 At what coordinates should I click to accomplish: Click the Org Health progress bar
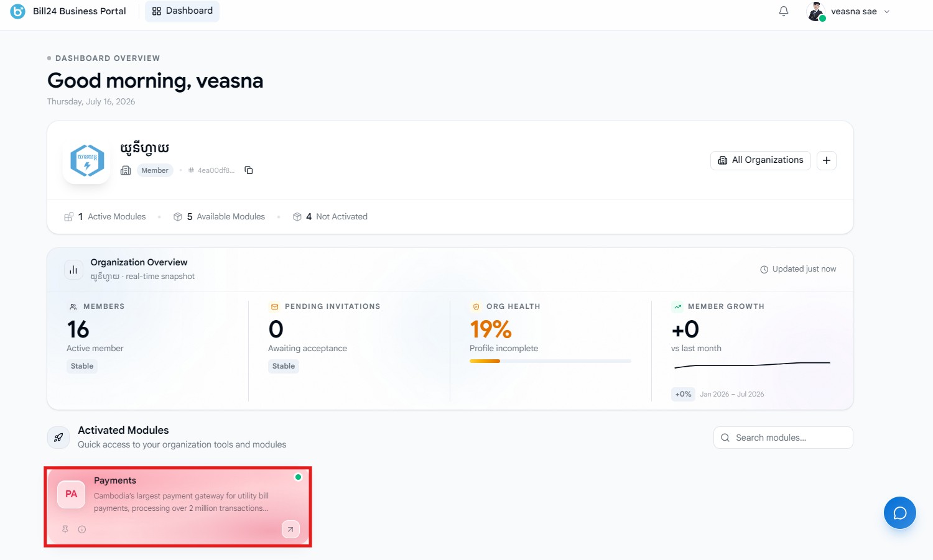[550, 361]
